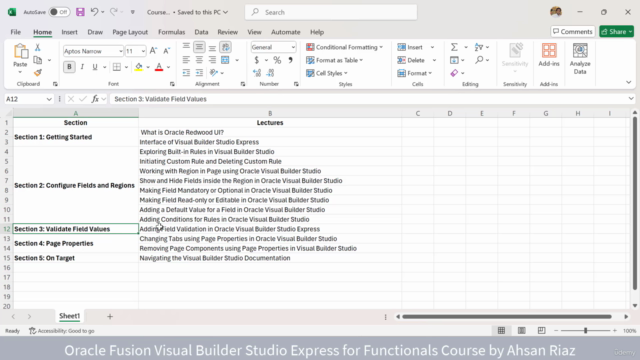The height and width of the screenshot is (360, 640).
Task: Click the Copy icon in Clipboard group
Action: [x=38, y=60]
